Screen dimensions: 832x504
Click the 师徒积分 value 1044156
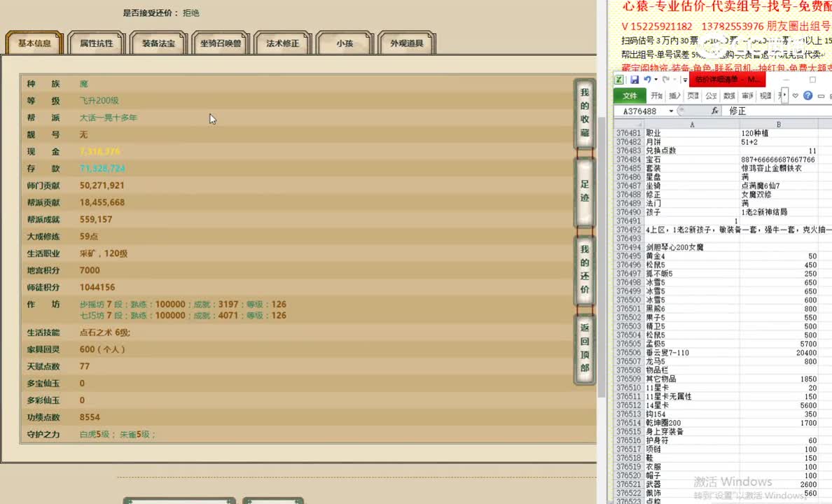(97, 288)
